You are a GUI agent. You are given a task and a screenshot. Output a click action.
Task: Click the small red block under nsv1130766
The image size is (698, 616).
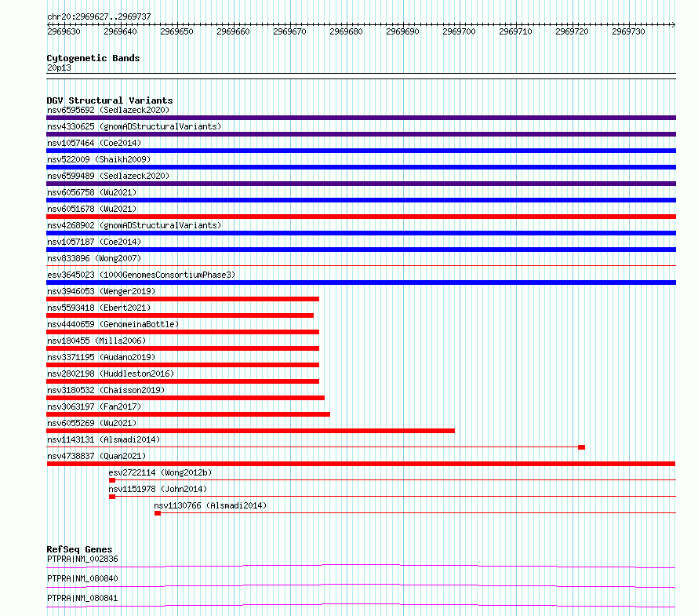click(158, 513)
